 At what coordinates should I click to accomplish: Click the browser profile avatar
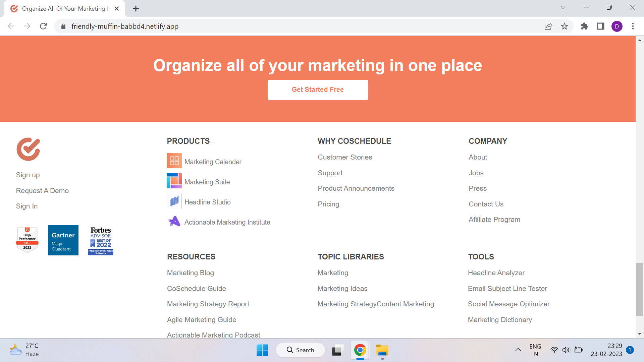617,26
